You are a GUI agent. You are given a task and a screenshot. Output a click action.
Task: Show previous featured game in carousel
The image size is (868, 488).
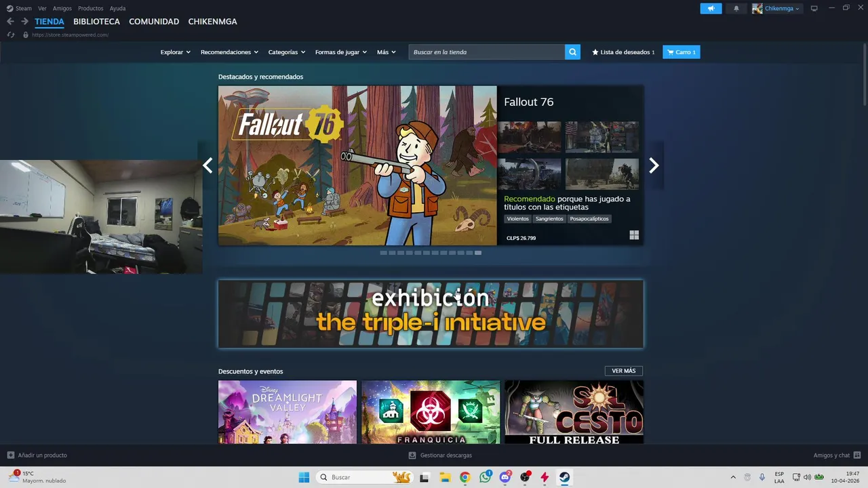208,165
